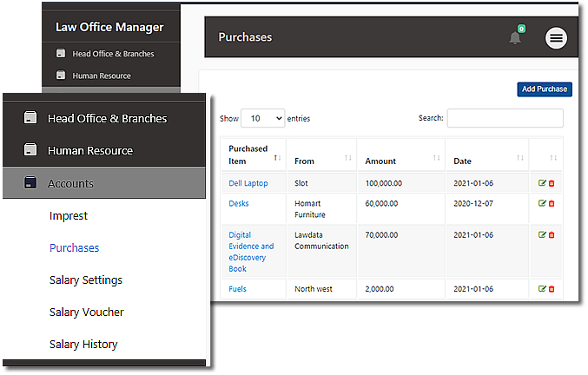Select Salary Voucher in the Accounts submenu

click(x=86, y=312)
